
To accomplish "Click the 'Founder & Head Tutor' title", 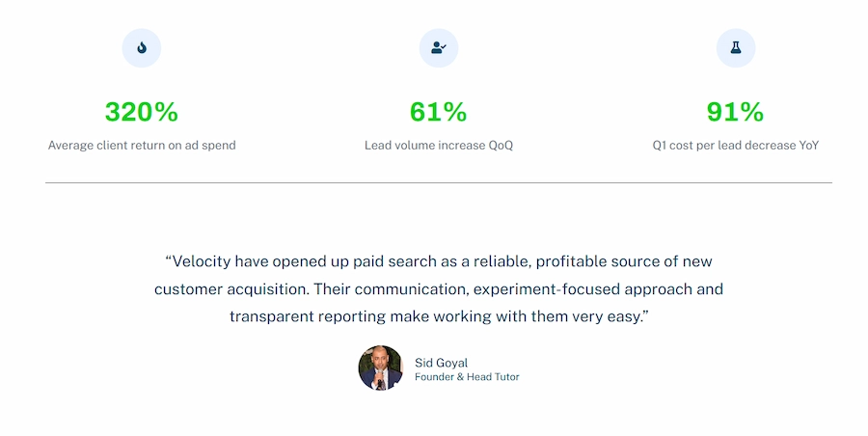I will 467,377.
